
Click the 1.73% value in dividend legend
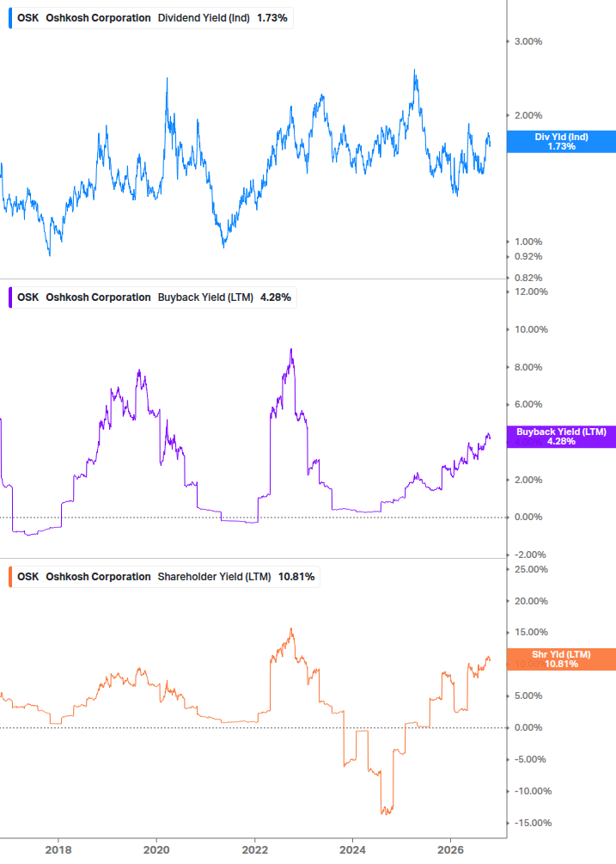pos(272,18)
